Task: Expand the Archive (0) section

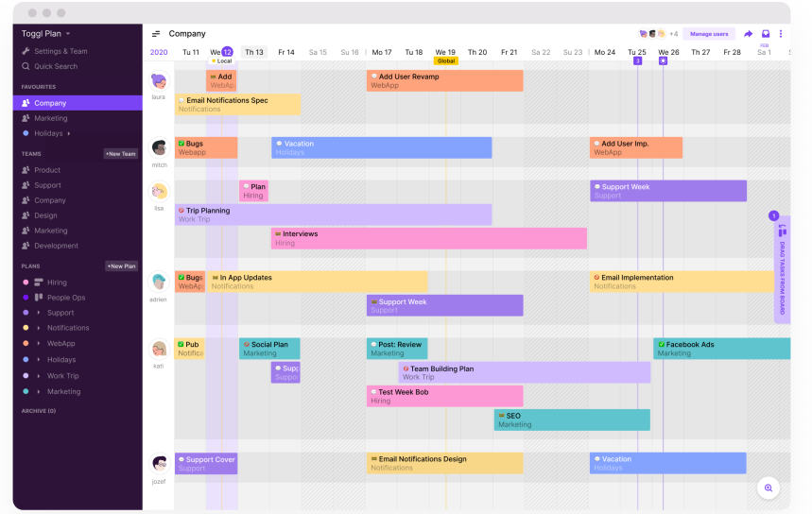Action: click(x=39, y=411)
